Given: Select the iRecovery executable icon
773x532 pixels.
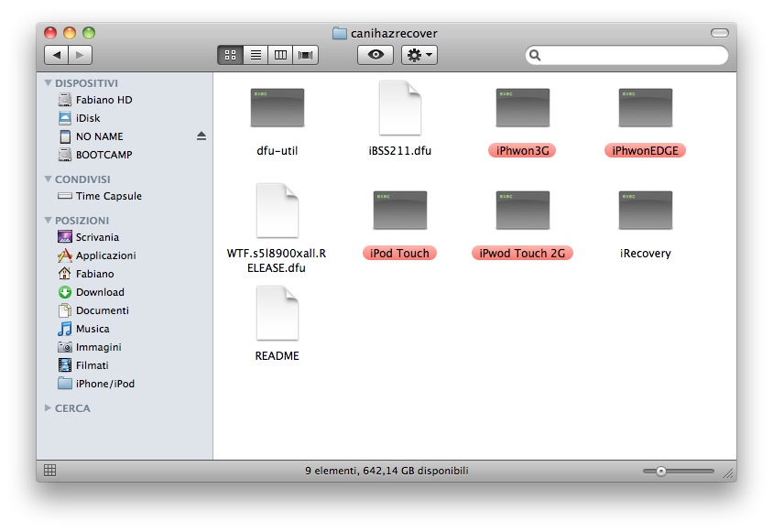Looking at the screenshot, I should tap(646, 211).
